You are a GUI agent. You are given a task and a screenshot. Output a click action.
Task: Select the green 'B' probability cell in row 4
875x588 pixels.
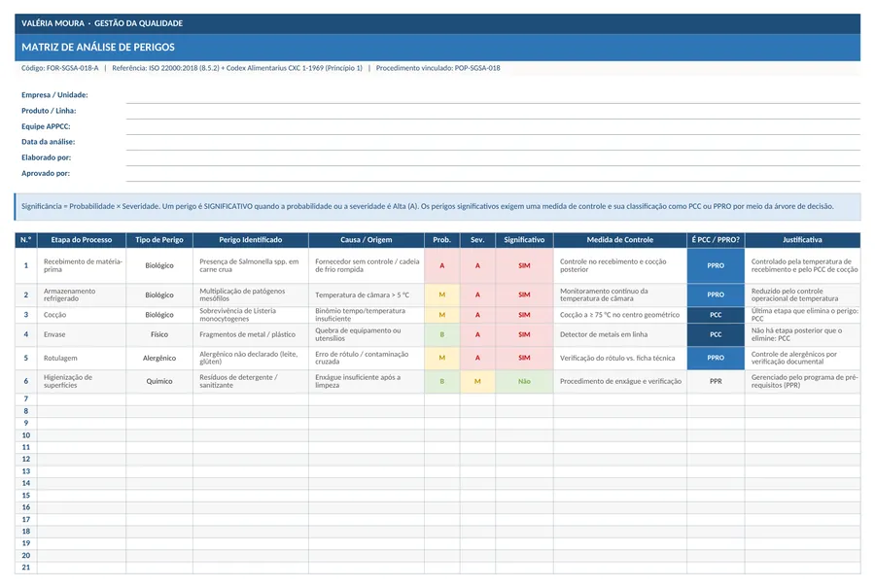click(442, 334)
